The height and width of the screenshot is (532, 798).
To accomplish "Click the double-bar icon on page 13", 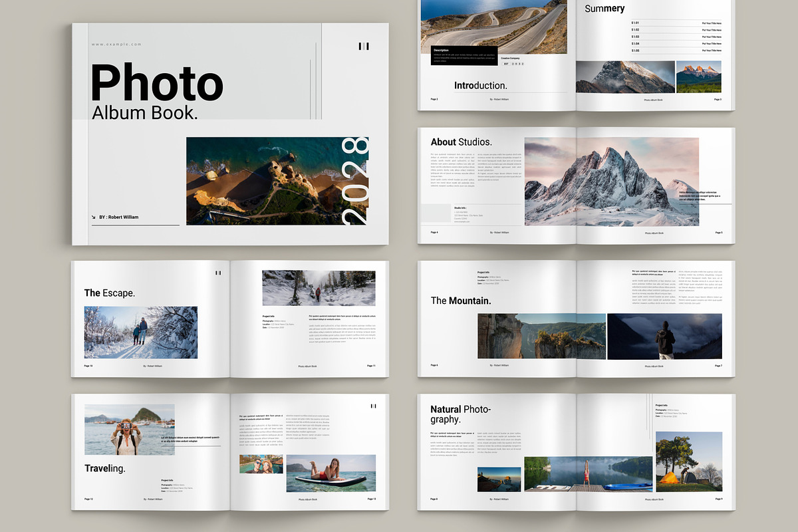I will [x=373, y=406].
